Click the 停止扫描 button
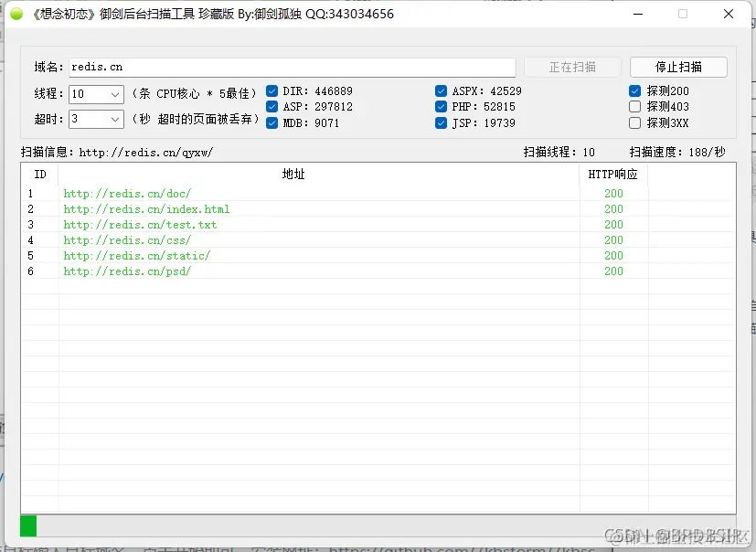 point(678,67)
